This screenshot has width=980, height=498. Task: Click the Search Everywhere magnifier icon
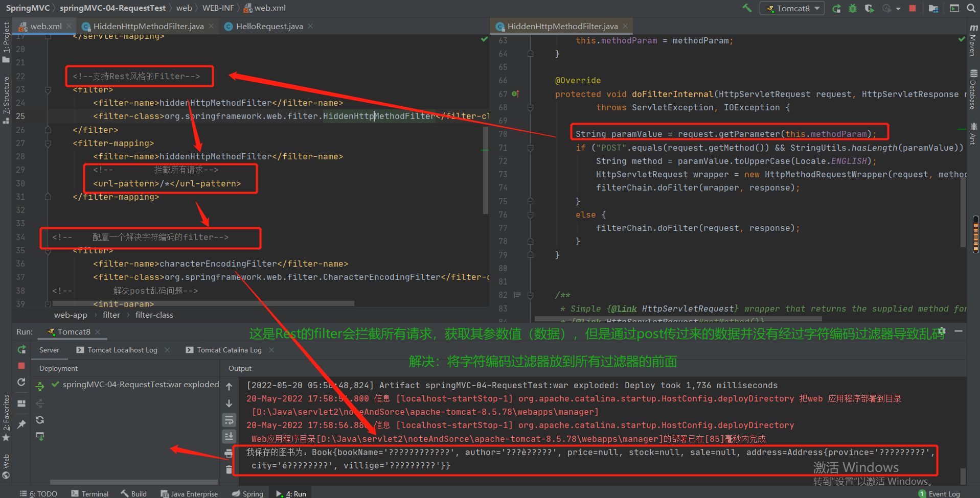click(x=971, y=8)
